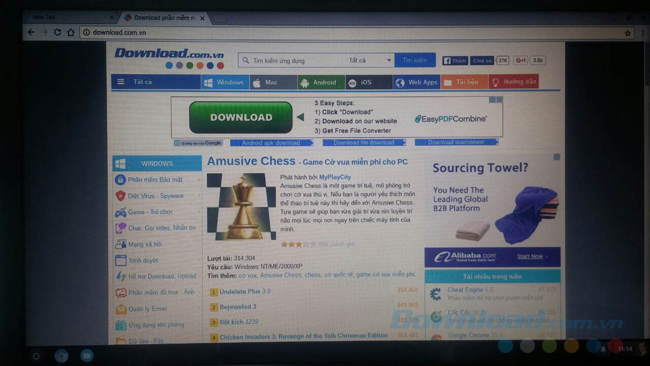This screenshot has height=366, width=650.
Task: Click the site info icon beside URL
Action: click(86, 32)
